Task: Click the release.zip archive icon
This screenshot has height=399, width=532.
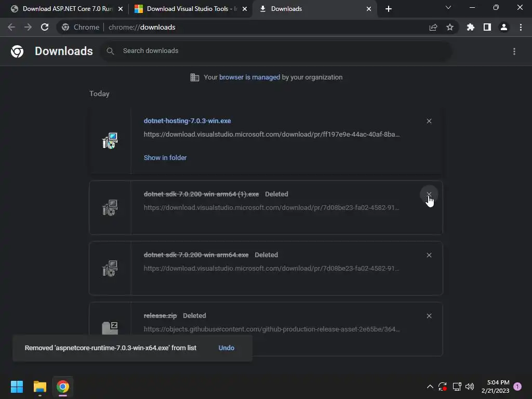Action: 110,328
